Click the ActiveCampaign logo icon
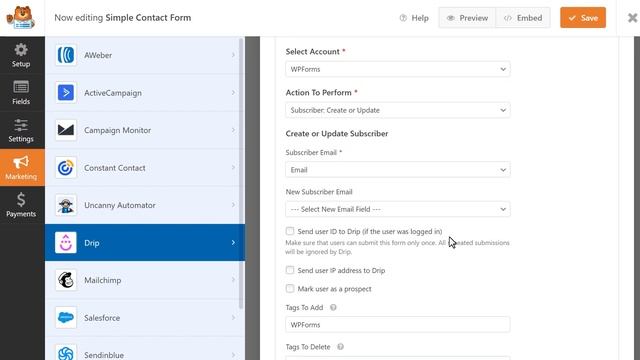 coord(66,93)
